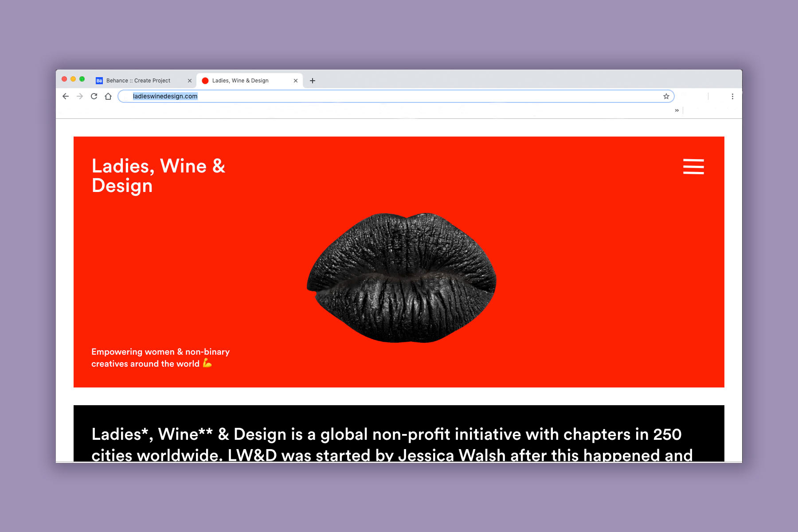The height and width of the screenshot is (532, 798).
Task: Open the Chrome three-dot menu
Action: pyautogui.click(x=732, y=96)
